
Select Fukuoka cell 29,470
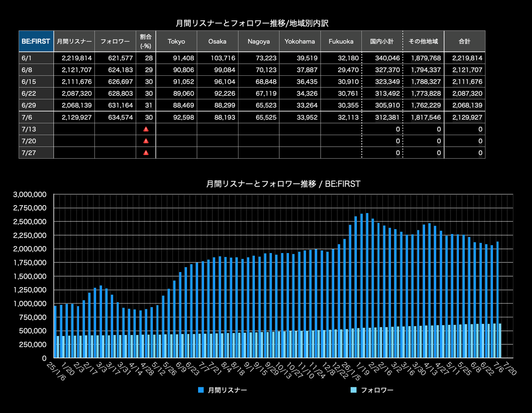(341, 70)
